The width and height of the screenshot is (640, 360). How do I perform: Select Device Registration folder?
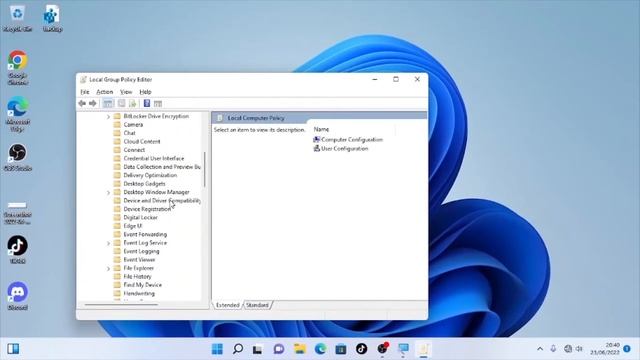pos(142,209)
